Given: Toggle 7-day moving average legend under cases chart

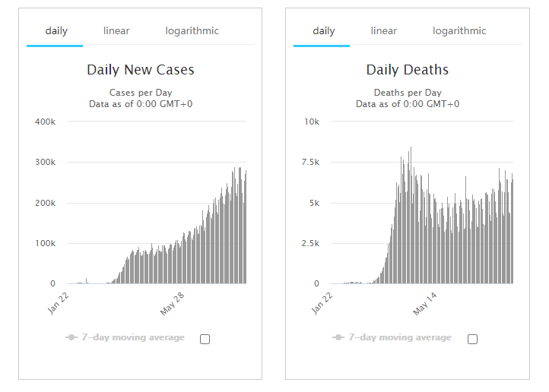Looking at the screenshot, I should point(133,337).
